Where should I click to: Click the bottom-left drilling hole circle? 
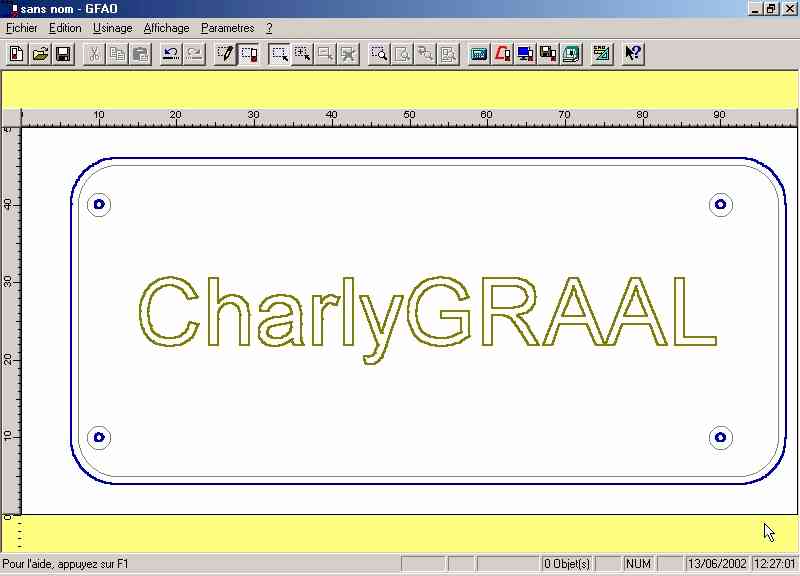point(99,437)
